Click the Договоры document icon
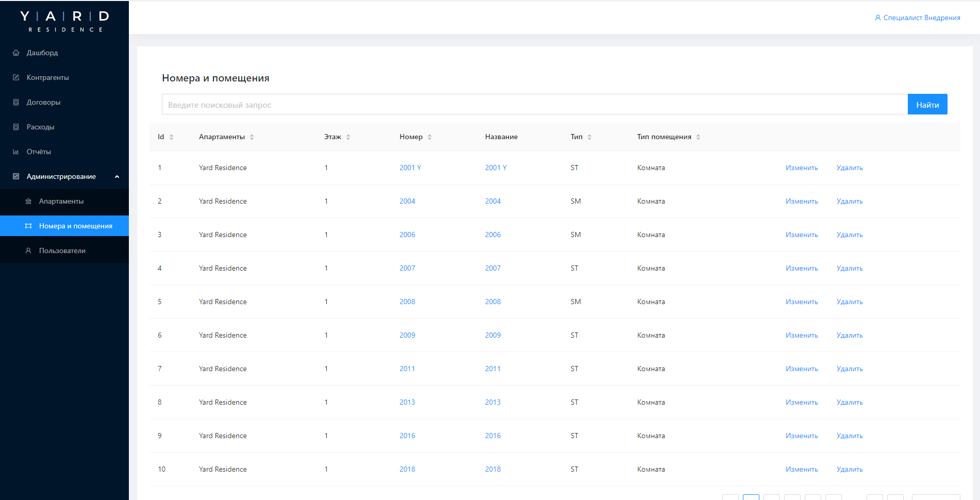 coord(16,102)
